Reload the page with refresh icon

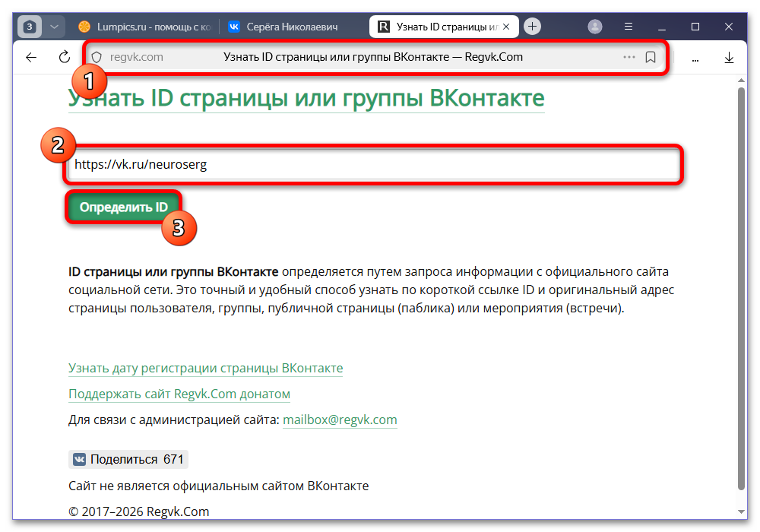pos(64,57)
